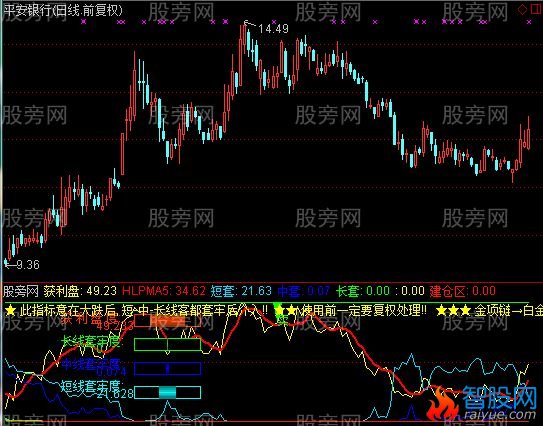Click the 9.36 low price label
This screenshot has width=543, height=426.
coord(28,265)
